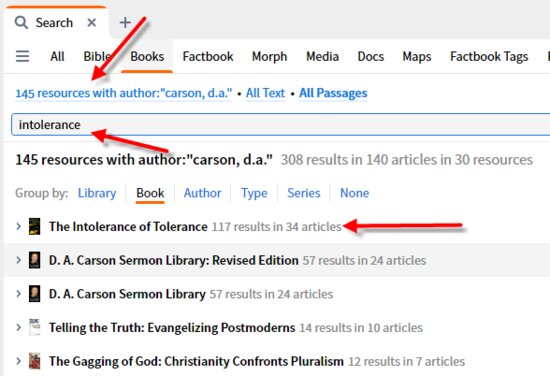Click the search field containing intolerance
The height and width of the screenshot is (376, 550).
(281, 125)
